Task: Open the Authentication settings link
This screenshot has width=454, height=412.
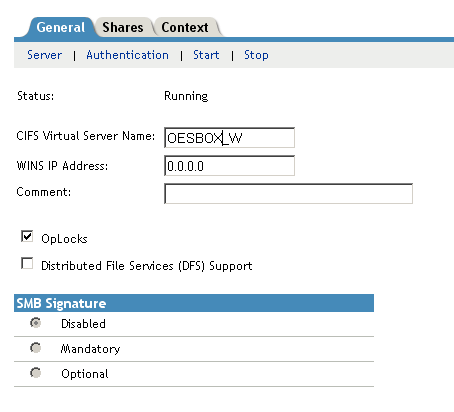Action: (127, 55)
